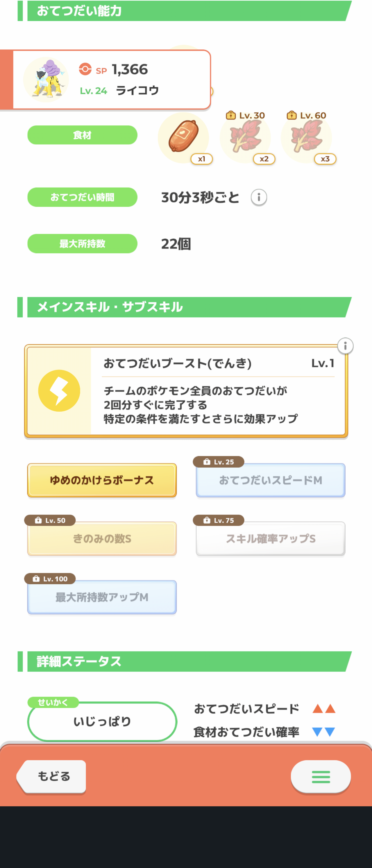Tap the sausage ingredient icon

tap(183, 138)
